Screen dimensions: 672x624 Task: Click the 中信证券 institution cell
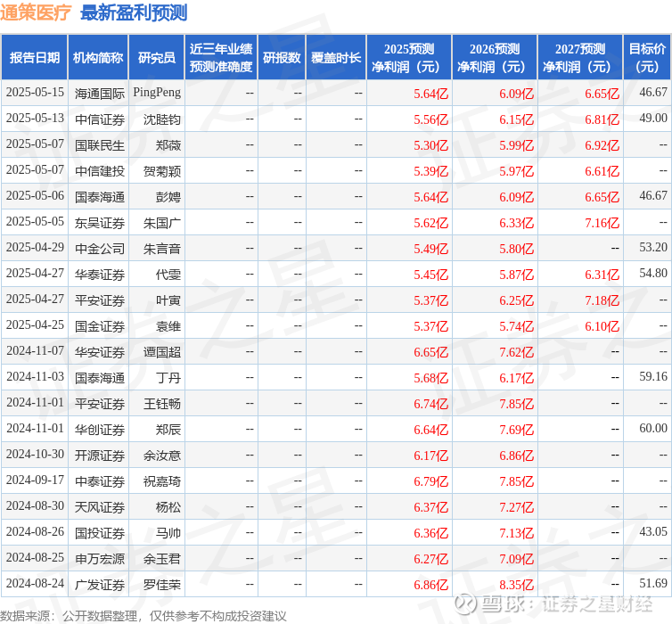click(x=100, y=119)
